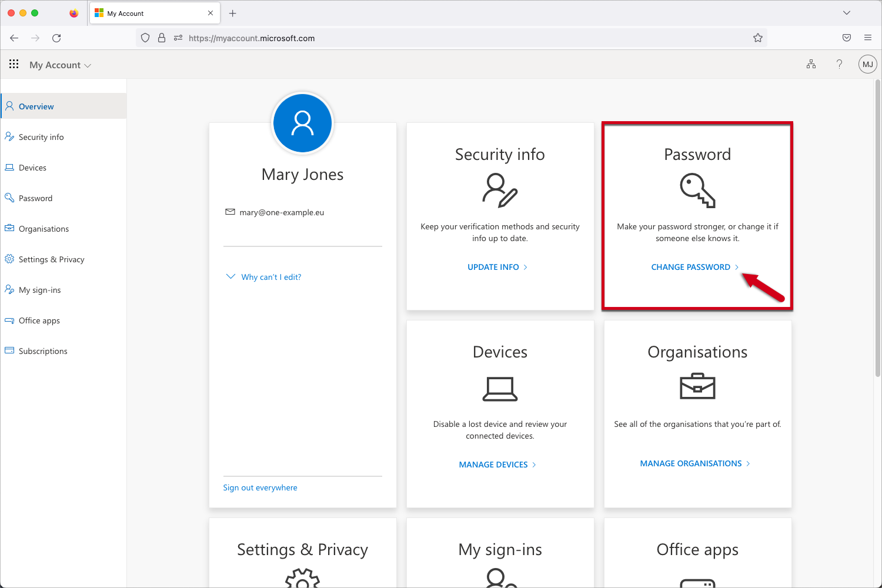The width and height of the screenshot is (882, 588).
Task: Open the app launcher grid
Action: 14,64
